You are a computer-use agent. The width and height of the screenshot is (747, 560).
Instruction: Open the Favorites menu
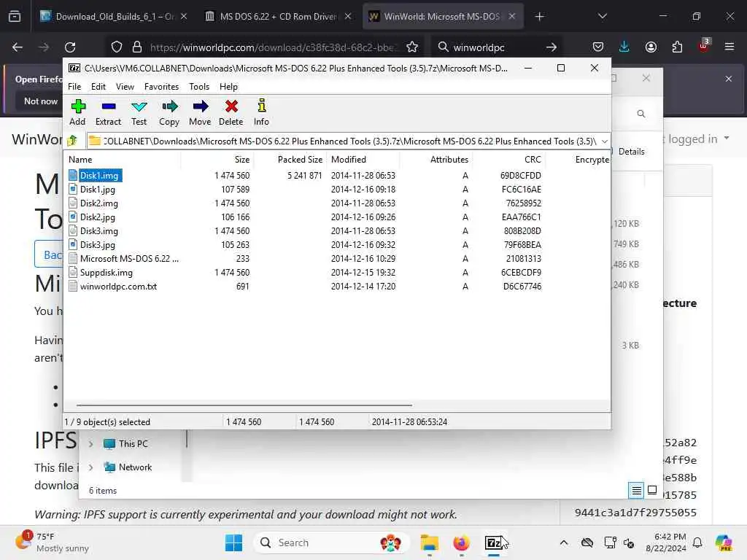(x=161, y=87)
